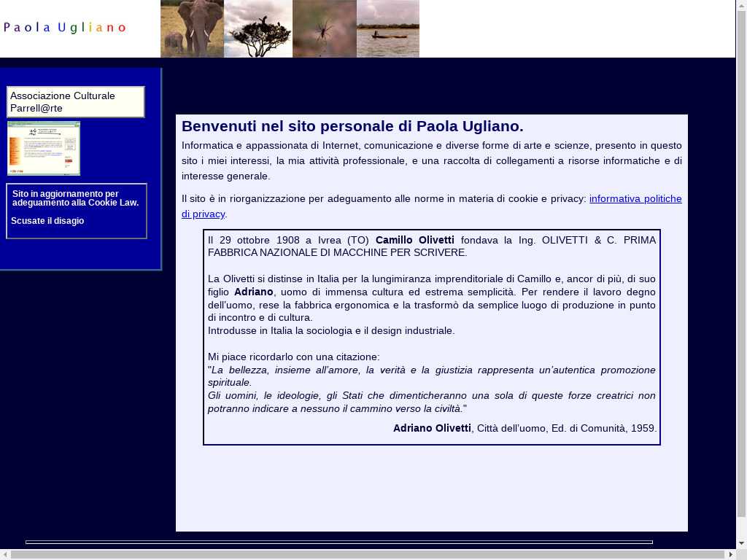
Task: Open the boat on river image
Action: [387, 28]
